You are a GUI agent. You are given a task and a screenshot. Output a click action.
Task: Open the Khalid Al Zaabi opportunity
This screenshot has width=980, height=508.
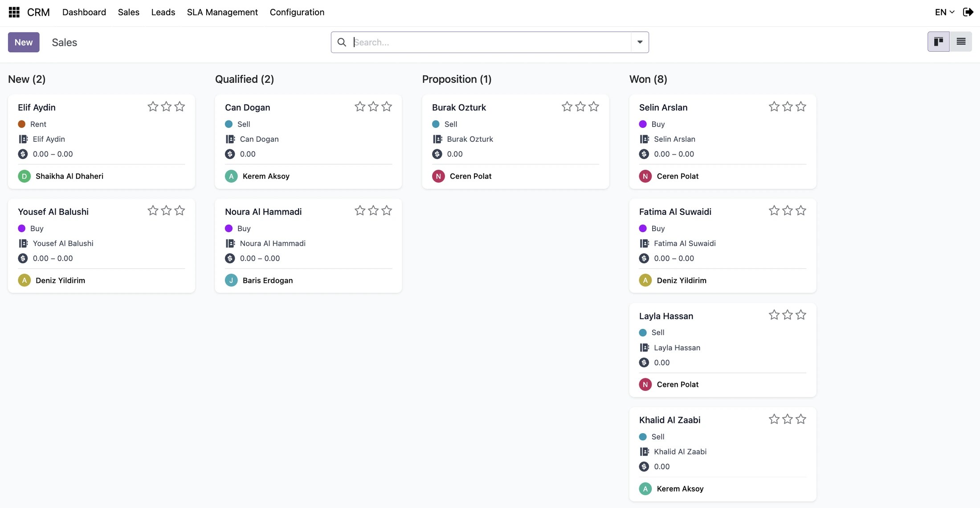723,454
